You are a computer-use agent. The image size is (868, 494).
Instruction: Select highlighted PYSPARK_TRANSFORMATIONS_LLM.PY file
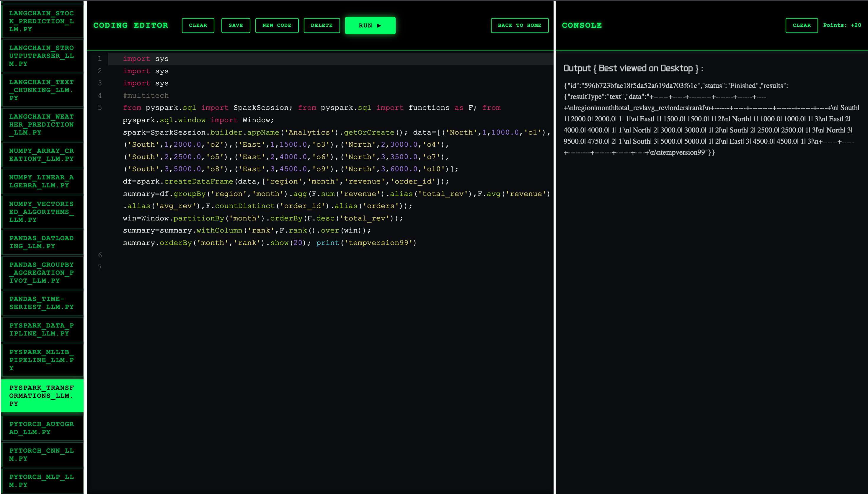pyautogui.click(x=42, y=396)
